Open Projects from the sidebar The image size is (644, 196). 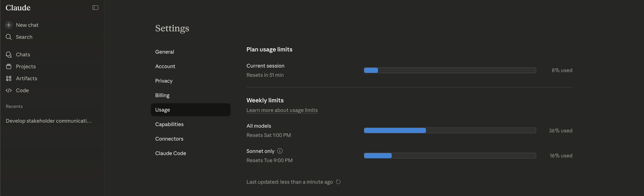tap(26, 66)
